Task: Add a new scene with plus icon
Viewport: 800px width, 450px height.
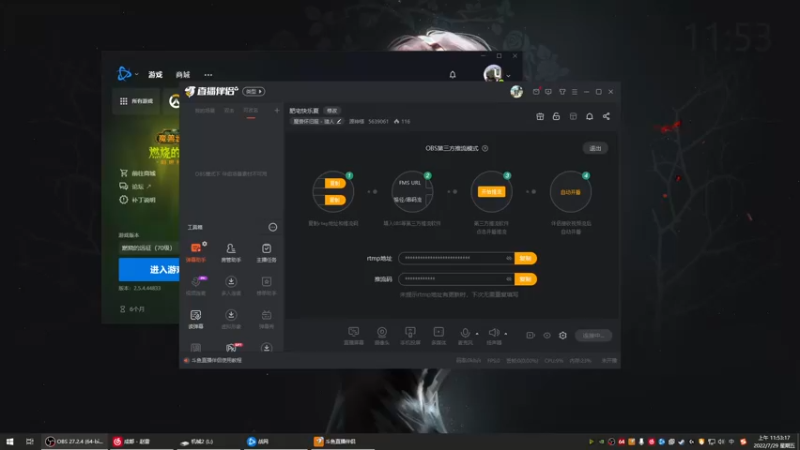Action: click(x=277, y=110)
